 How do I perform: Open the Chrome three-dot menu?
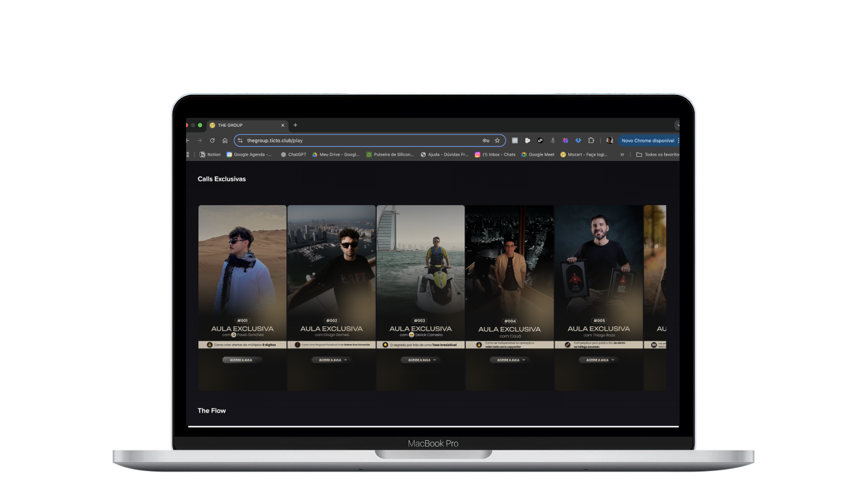coord(678,140)
